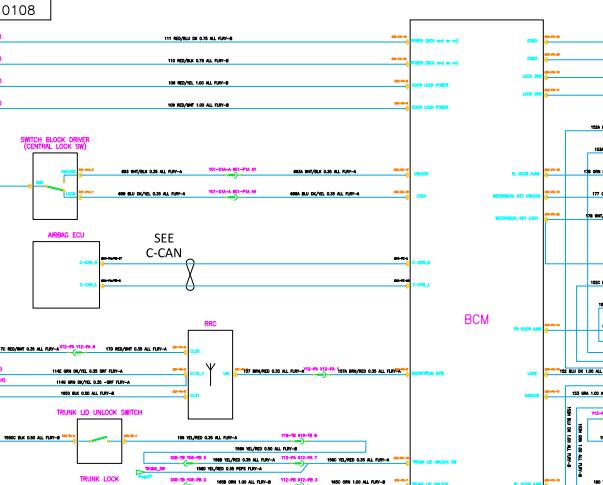Image resolution: width=603 pixels, height=485 pixels.
Task: Click wire label 170 RED/WHT 0.35 near RRC
Action: point(136,349)
